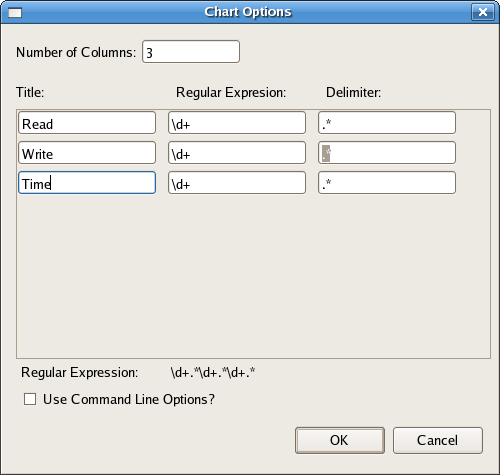Enable Use Command Line Options checkbox
500x475 pixels.
(x=30, y=399)
